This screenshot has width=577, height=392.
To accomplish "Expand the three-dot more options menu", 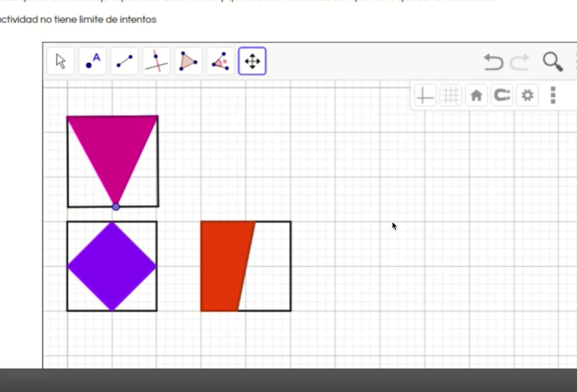I will coord(553,95).
